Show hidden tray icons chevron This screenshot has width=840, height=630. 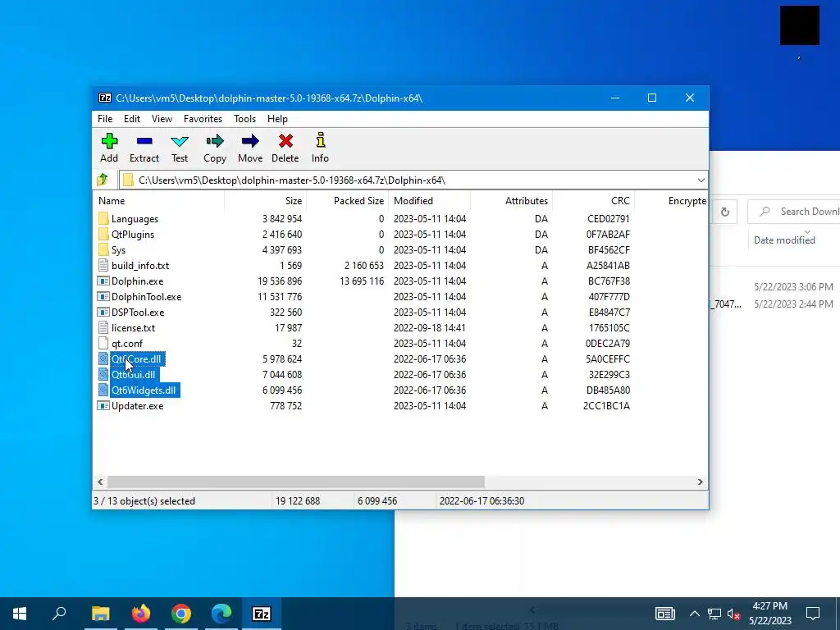click(x=694, y=614)
